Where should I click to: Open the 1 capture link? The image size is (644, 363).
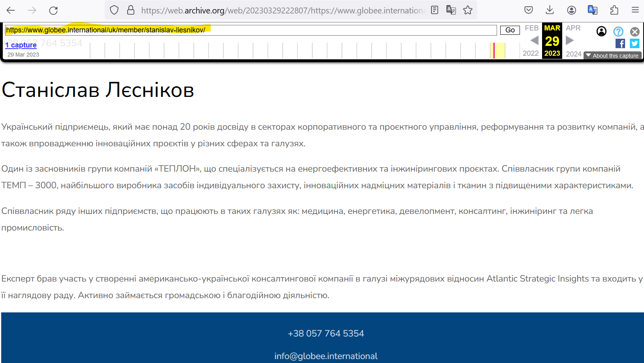tap(21, 45)
